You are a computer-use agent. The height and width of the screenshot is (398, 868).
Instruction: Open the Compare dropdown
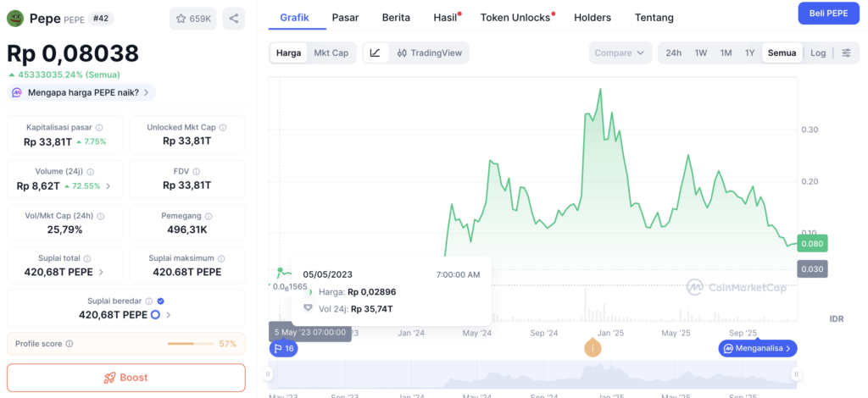pyautogui.click(x=620, y=53)
